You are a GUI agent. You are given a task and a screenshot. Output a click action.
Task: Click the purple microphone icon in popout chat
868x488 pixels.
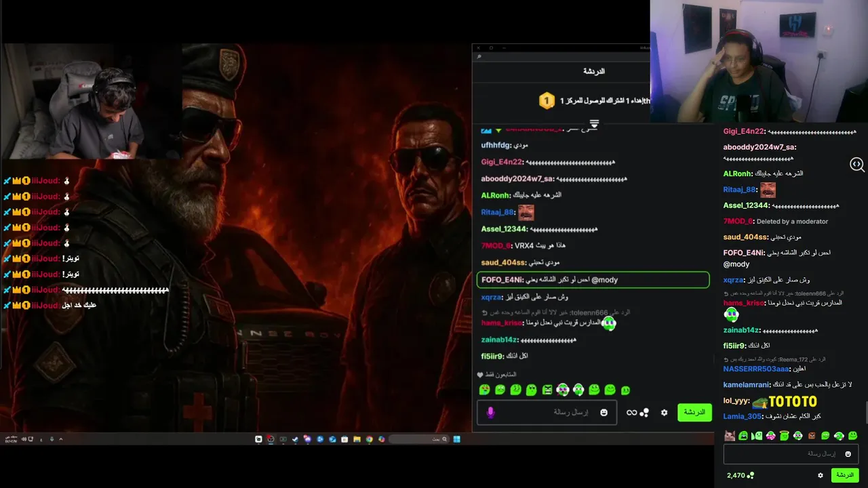click(x=490, y=412)
